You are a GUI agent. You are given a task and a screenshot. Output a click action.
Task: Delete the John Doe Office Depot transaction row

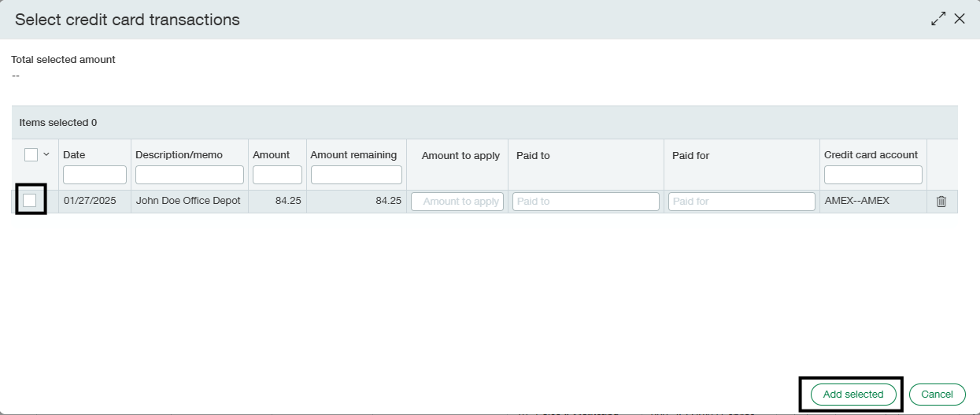[941, 202]
